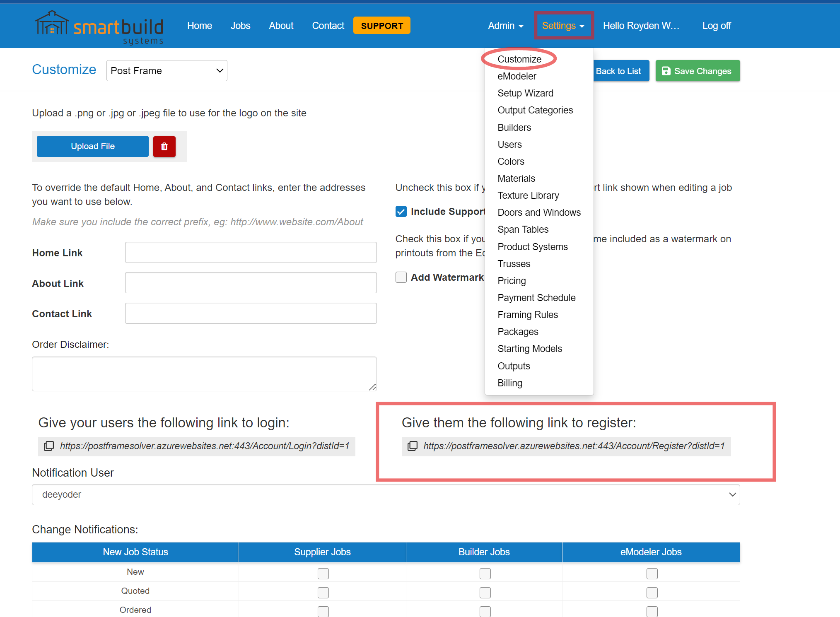Click the Order Disclaimer text area
This screenshot has height=617, width=840.
(204, 374)
